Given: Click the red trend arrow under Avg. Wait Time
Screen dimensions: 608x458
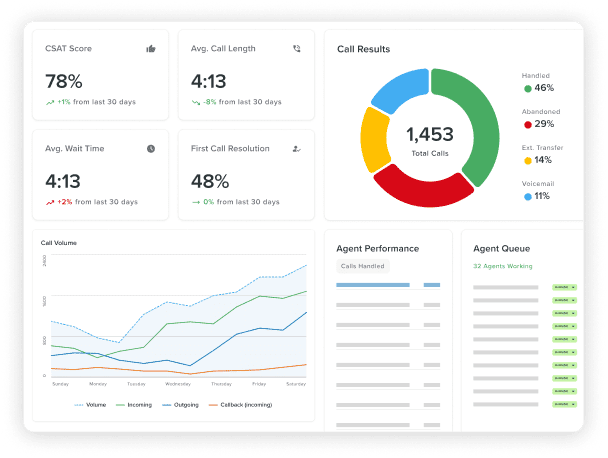Looking at the screenshot, I should (50, 202).
